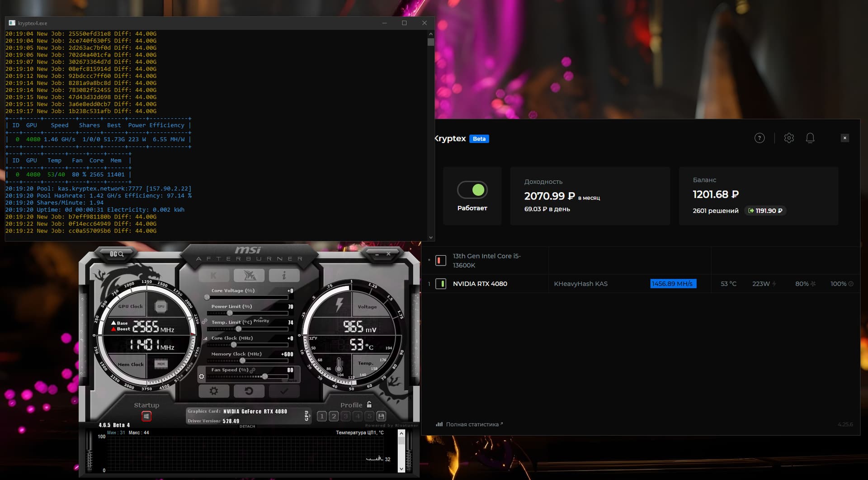
Task: Toggle the Kryptex mining switch Работает
Action: pos(472,190)
